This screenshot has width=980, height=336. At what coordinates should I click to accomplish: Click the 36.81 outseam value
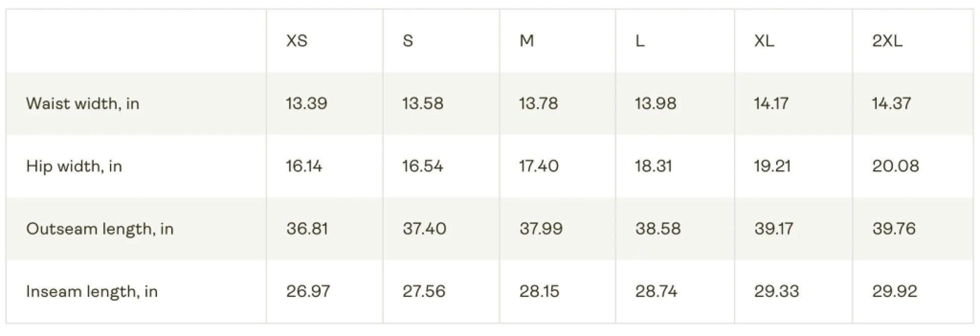tap(307, 229)
